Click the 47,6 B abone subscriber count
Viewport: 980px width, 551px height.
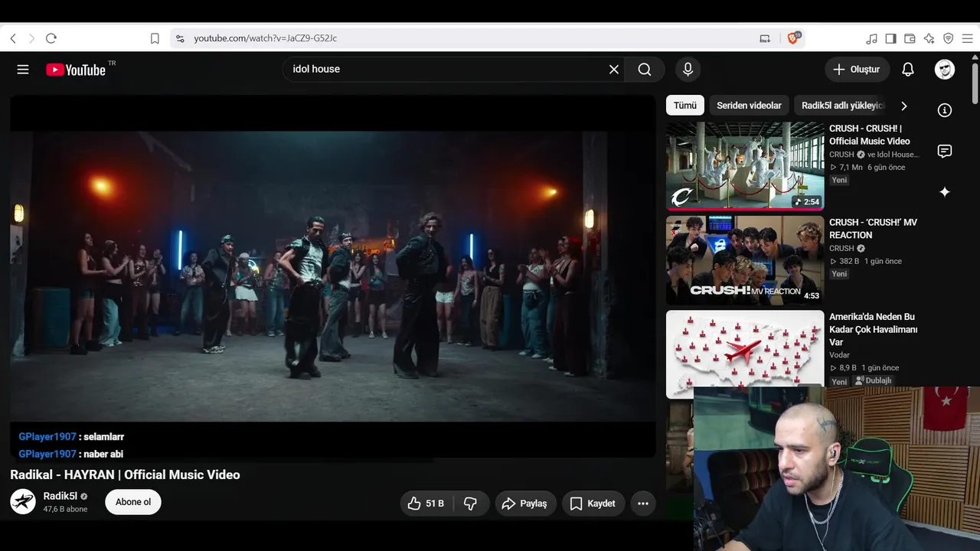[x=65, y=510]
